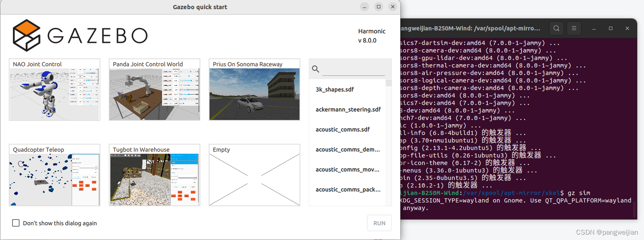Image resolution: width=644 pixels, height=240 pixels.
Task: Choose 3k_shapes.sdf from the list
Action: [x=347, y=89]
